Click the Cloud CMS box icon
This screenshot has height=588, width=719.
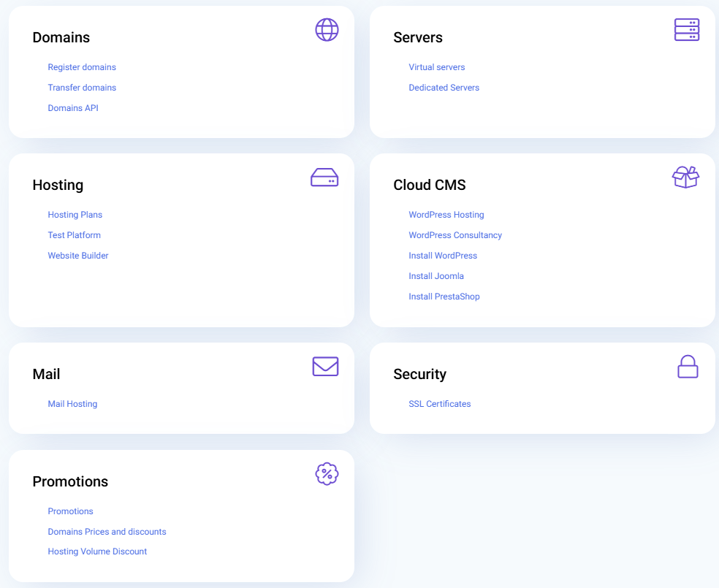coord(685,177)
